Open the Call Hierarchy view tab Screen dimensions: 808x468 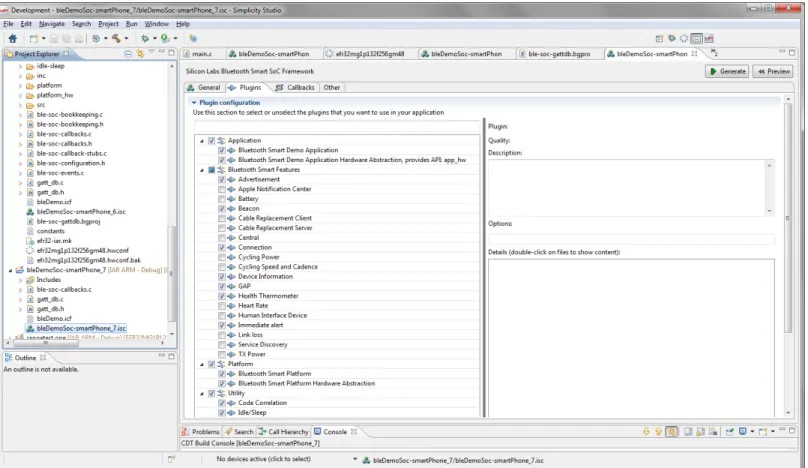(x=283, y=431)
